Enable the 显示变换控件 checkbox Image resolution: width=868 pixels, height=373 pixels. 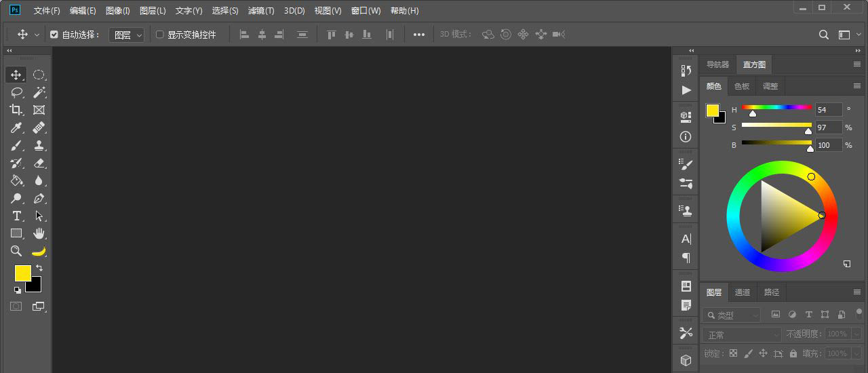click(x=160, y=35)
